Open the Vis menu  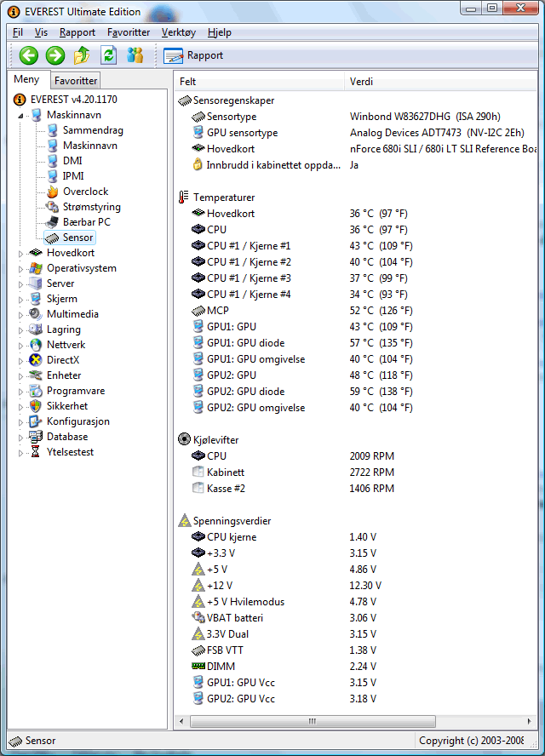pos(41,32)
